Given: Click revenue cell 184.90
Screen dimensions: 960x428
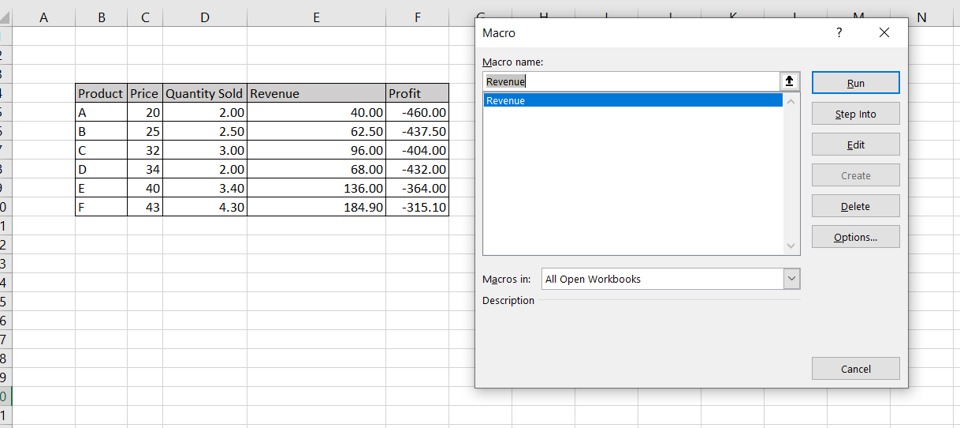Looking at the screenshot, I should (x=316, y=208).
